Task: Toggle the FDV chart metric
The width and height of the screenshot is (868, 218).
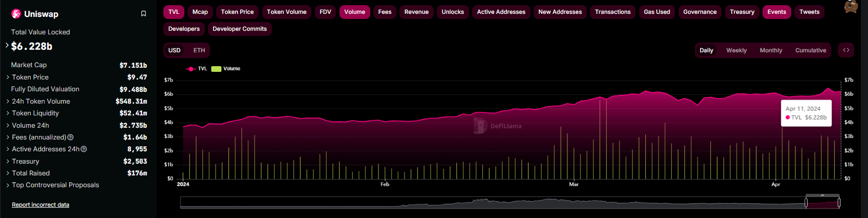Action: pyautogui.click(x=325, y=12)
